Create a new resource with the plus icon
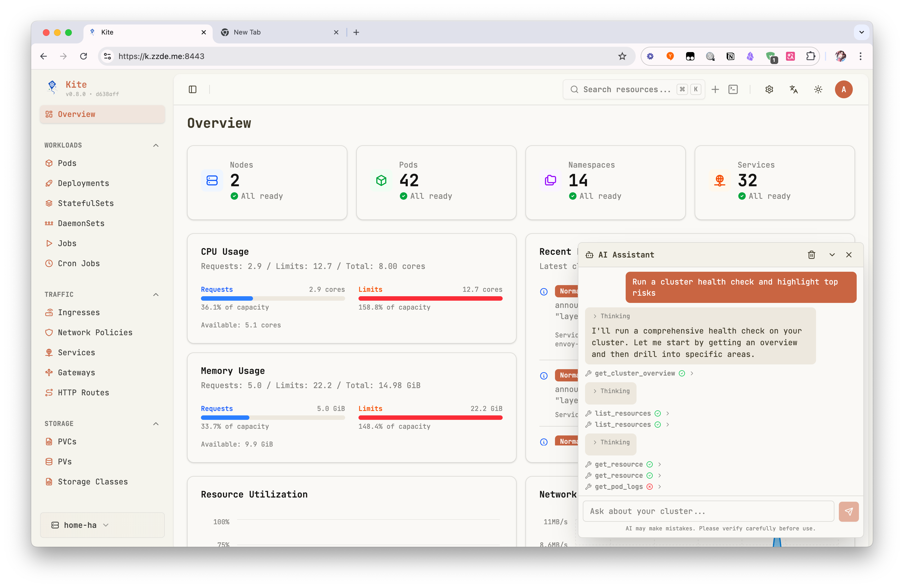The image size is (904, 588). (715, 89)
